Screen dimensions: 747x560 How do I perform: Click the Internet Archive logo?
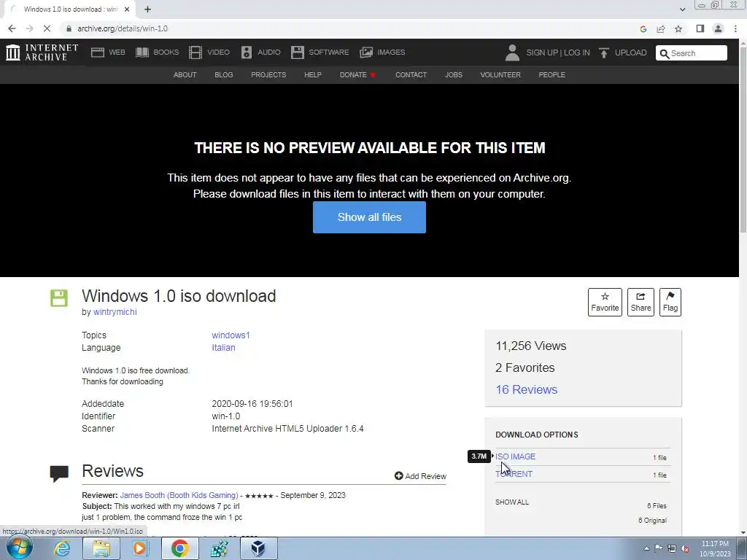42,52
